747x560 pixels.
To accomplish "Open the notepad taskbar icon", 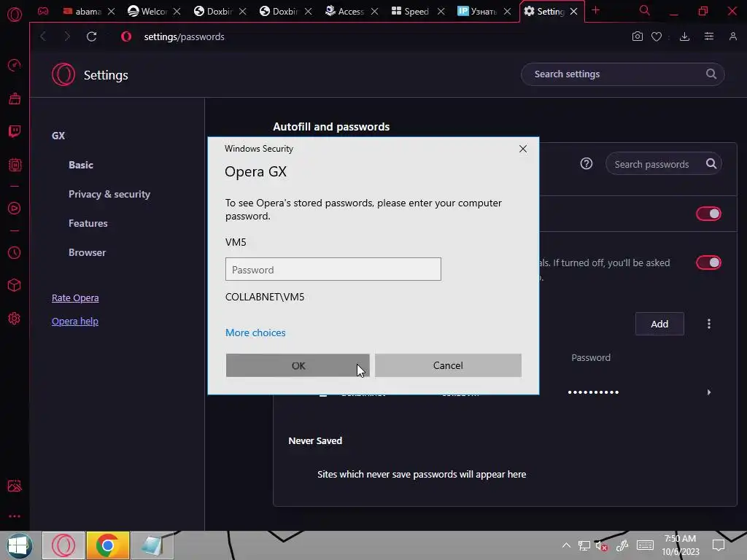I will (x=152, y=545).
